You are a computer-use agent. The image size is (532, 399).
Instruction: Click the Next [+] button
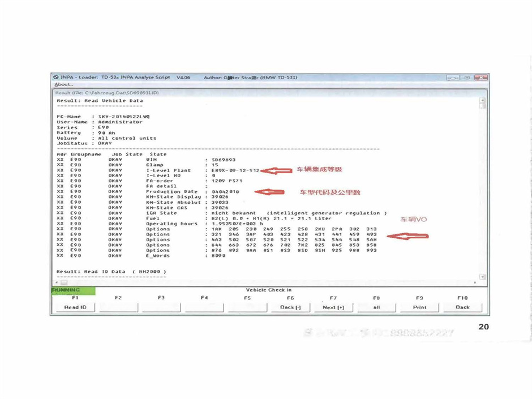[333, 307]
